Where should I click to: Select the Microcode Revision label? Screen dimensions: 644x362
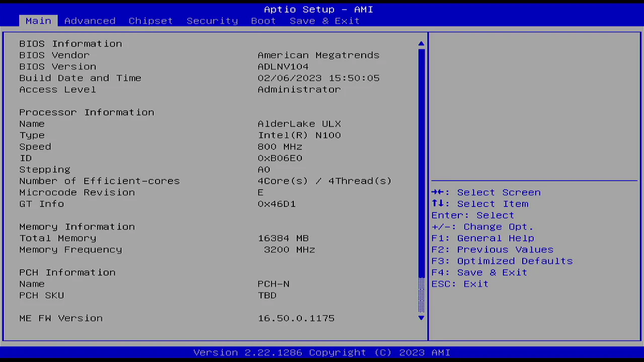77,193
